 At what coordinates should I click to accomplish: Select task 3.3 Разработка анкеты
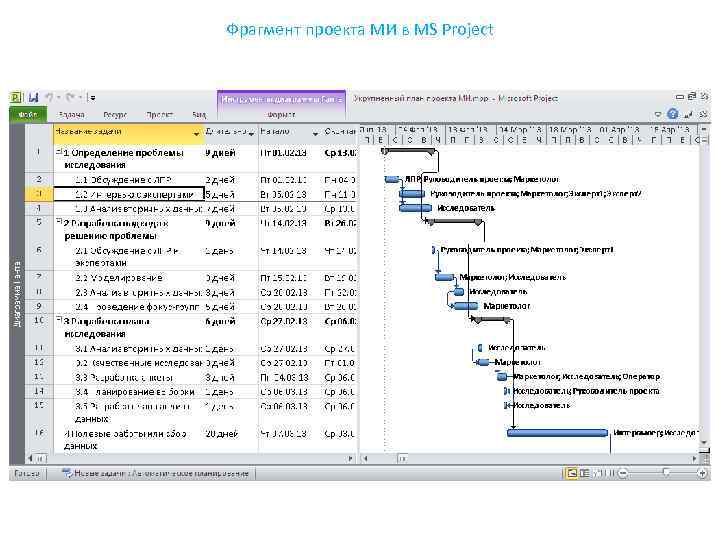[x=124, y=377]
